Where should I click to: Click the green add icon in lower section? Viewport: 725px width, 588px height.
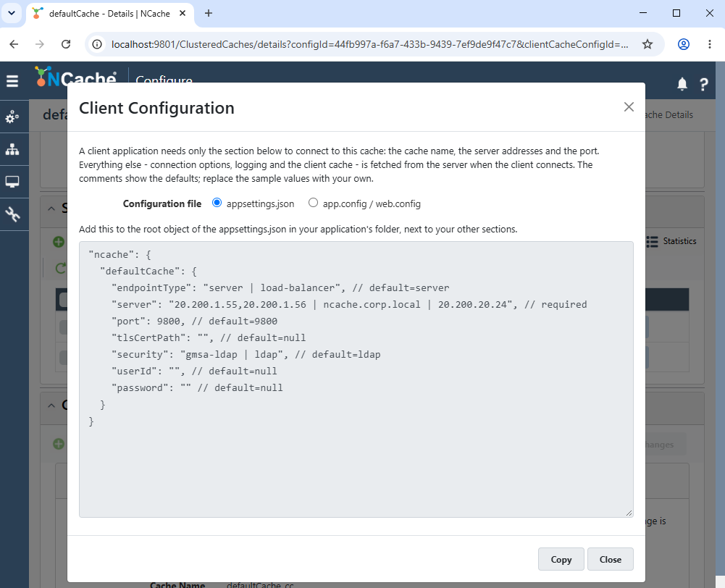pyautogui.click(x=59, y=444)
